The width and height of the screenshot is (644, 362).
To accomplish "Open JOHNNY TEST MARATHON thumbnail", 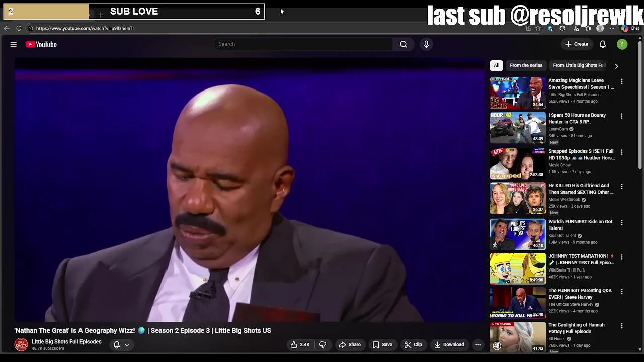I will 518,268.
